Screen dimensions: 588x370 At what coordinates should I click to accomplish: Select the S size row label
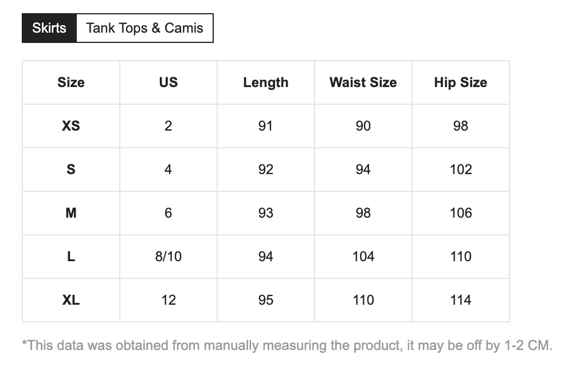(x=71, y=170)
